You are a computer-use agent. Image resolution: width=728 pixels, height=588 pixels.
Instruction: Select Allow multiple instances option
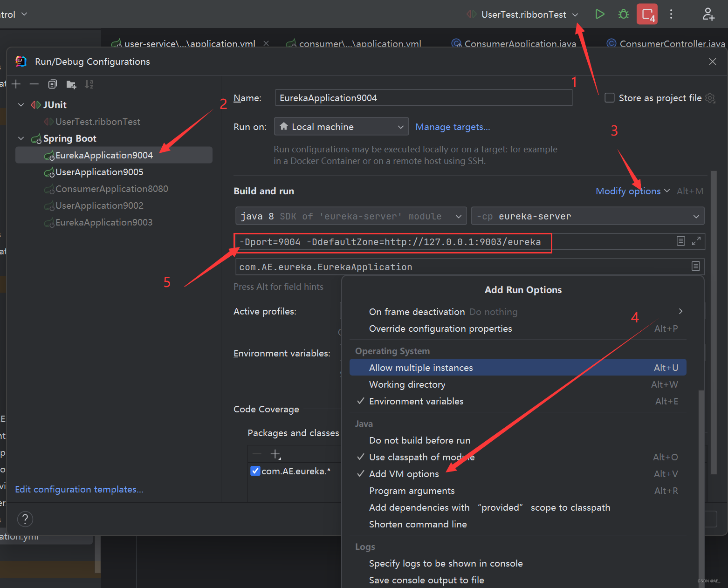[x=518, y=368]
